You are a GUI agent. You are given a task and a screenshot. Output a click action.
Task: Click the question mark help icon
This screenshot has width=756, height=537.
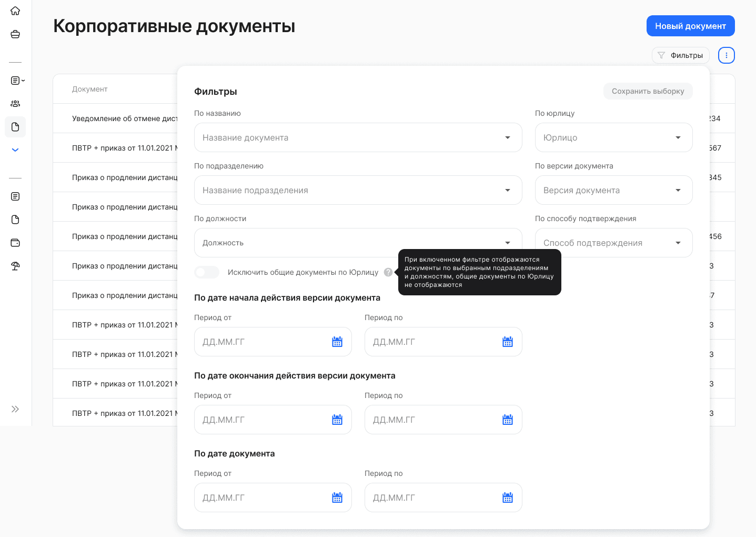[388, 272]
